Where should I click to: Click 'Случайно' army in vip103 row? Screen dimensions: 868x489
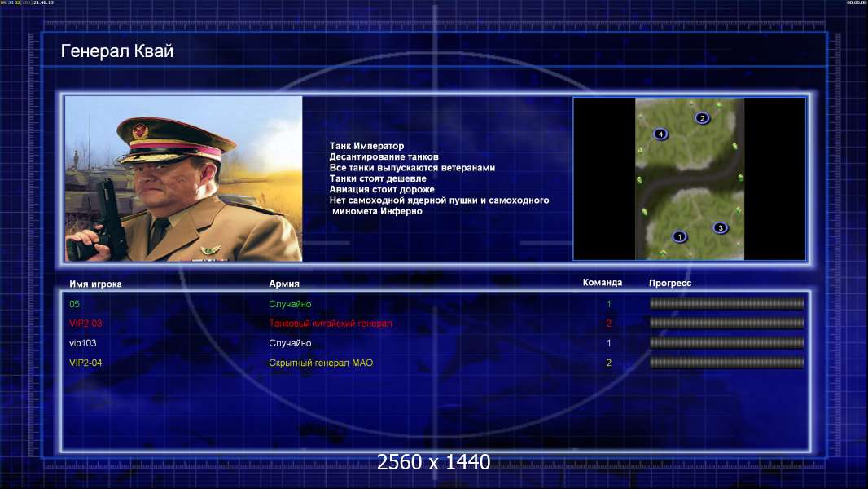point(290,343)
